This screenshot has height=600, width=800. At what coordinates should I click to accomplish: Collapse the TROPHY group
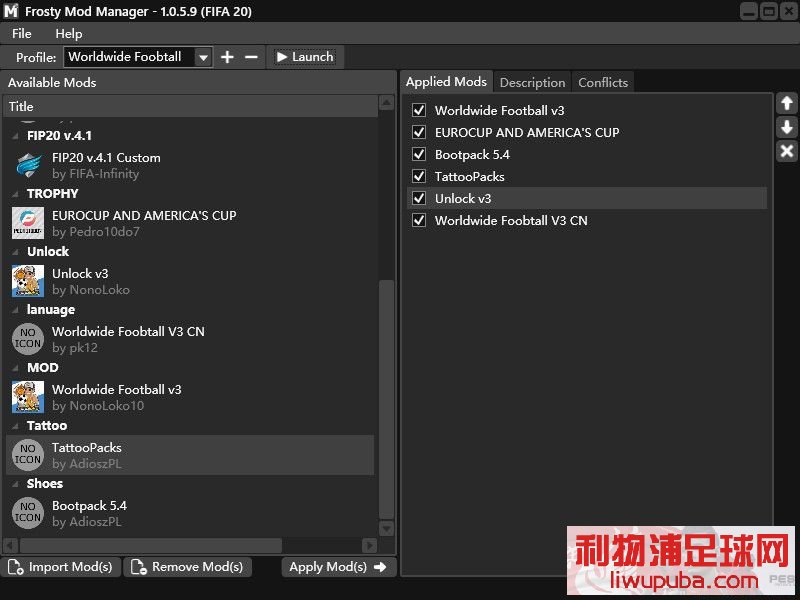point(15,194)
